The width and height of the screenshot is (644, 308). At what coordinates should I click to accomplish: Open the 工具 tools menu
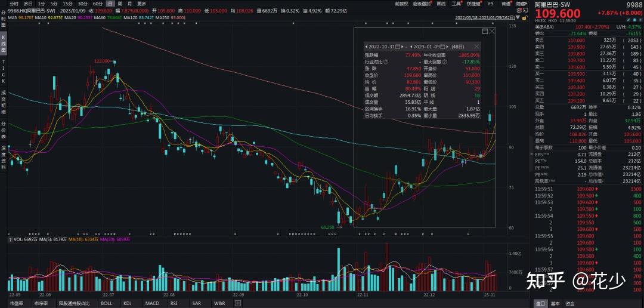tap(457, 4)
